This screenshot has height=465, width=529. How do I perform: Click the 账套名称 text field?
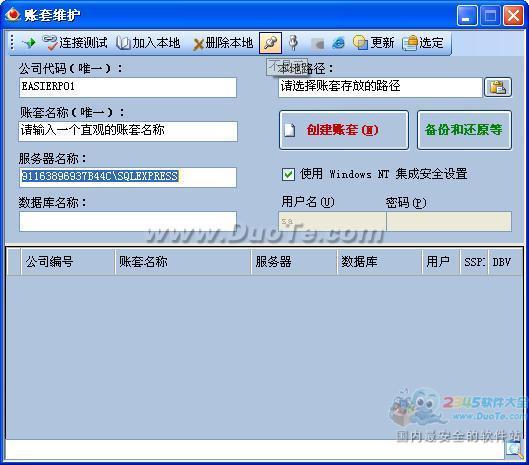pyautogui.click(x=128, y=131)
